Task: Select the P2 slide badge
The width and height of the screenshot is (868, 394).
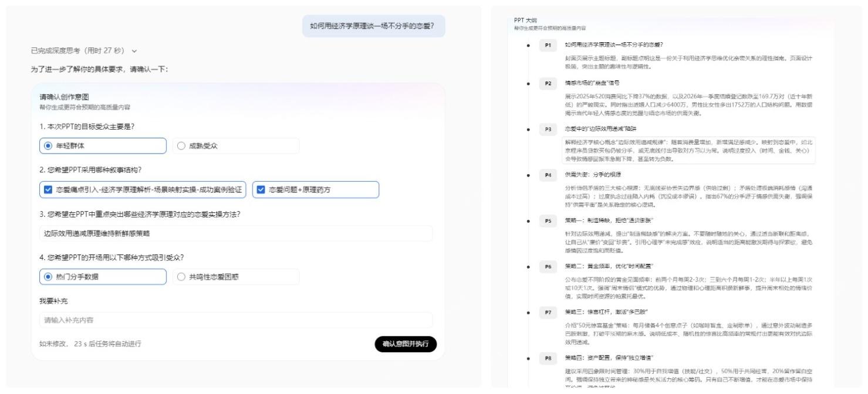Action: point(548,83)
